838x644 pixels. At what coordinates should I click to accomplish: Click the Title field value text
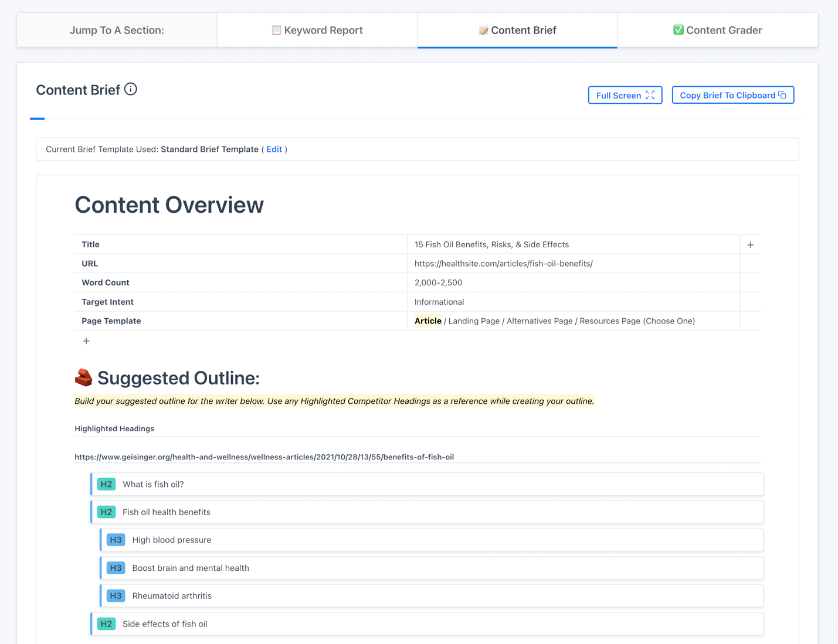click(x=491, y=244)
